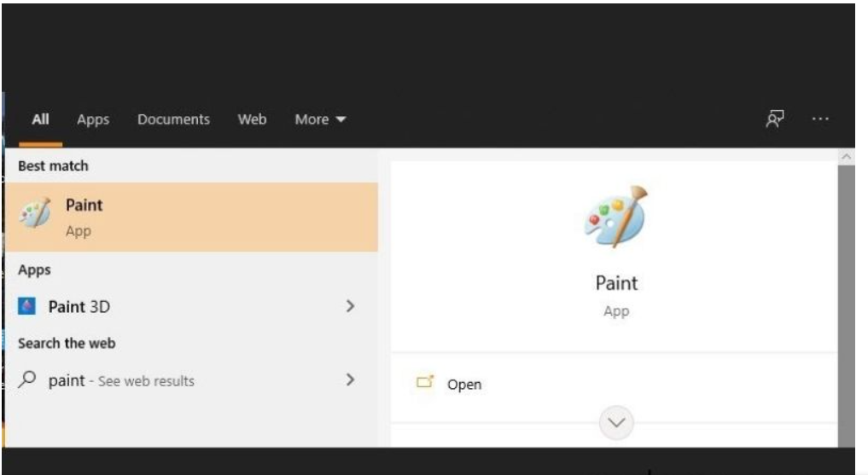Launch Paint via the Open label

(464, 385)
